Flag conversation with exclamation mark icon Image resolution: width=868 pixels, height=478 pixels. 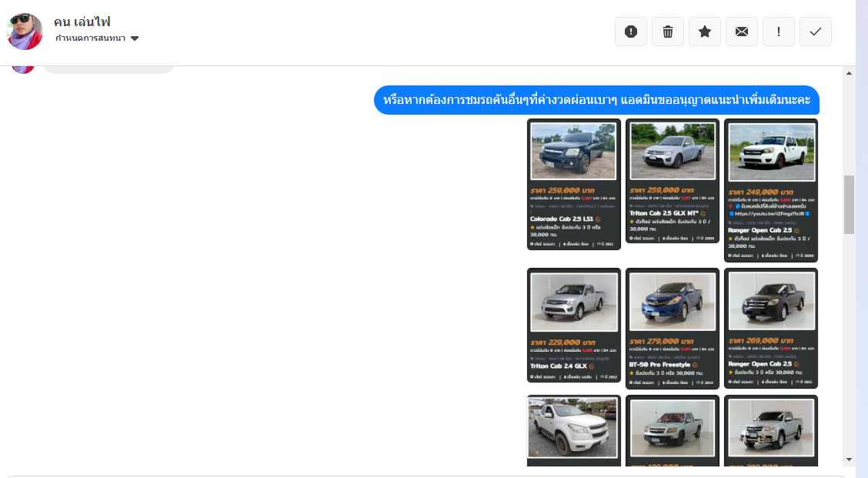[778, 32]
